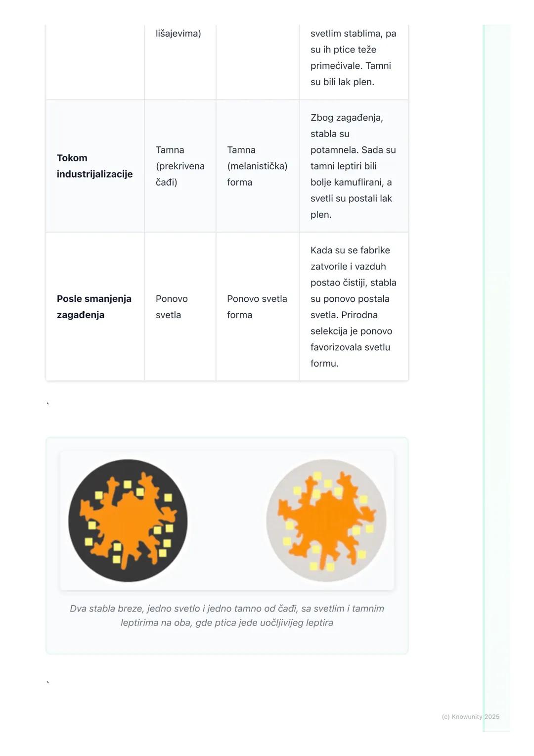534x756 pixels.
Task: Click the 'Dva stabla breze' image caption
Action: tap(227, 615)
